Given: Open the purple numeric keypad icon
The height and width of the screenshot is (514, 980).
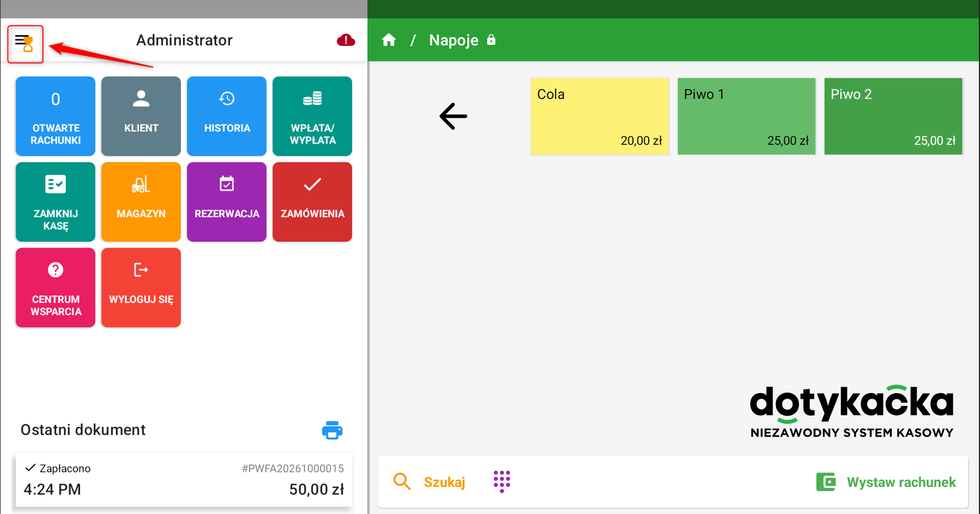Looking at the screenshot, I should click(x=502, y=481).
